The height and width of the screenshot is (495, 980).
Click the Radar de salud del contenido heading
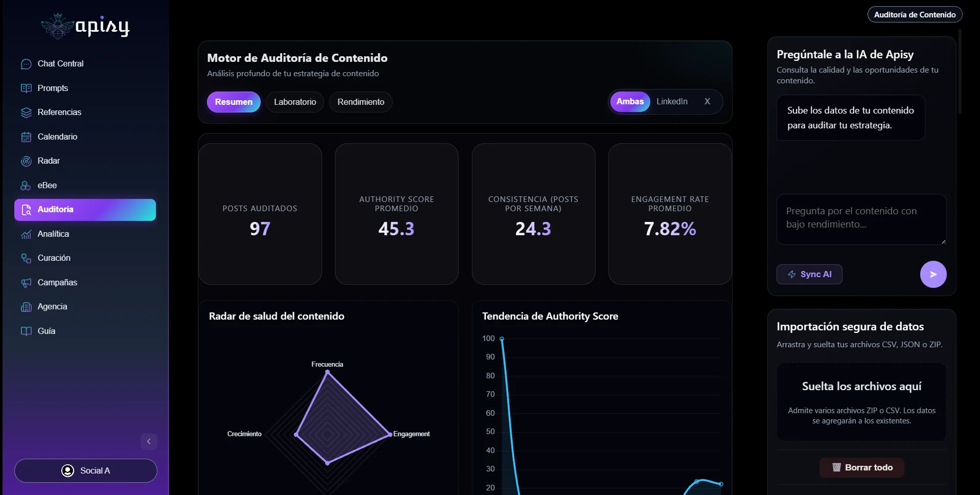pyautogui.click(x=277, y=316)
